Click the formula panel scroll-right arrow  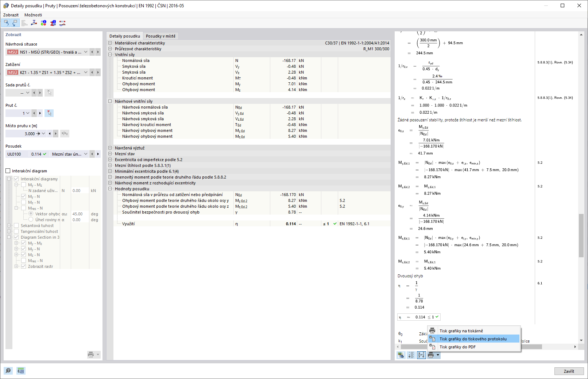point(575,347)
